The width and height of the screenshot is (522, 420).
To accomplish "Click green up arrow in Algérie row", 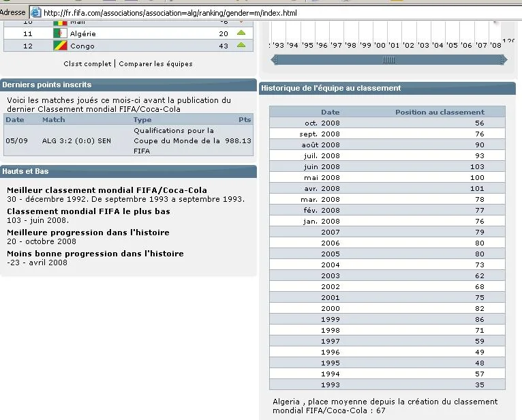I will point(241,33).
